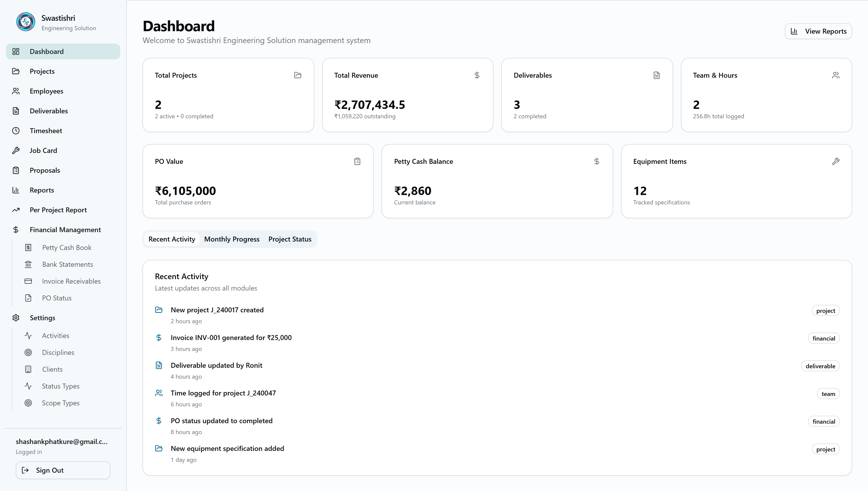868x491 pixels.
Task: Open Invoice Receivables in sidebar
Action: tap(71, 281)
